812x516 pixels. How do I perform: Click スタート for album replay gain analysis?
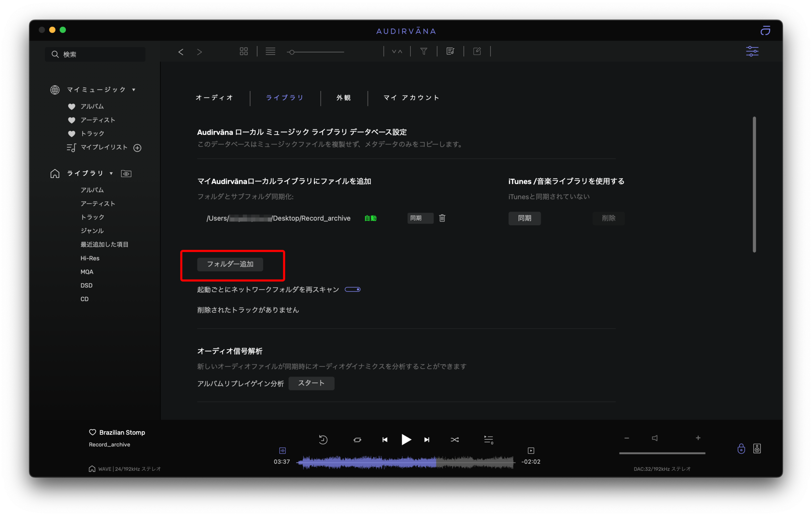click(311, 383)
